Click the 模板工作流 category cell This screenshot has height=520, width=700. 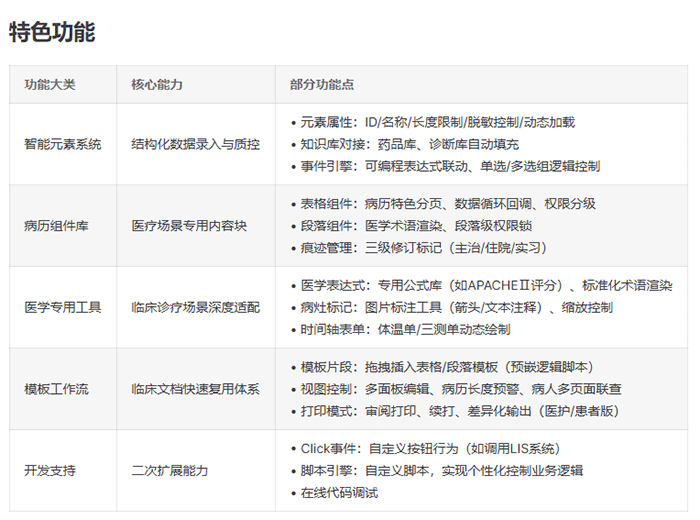point(56,389)
